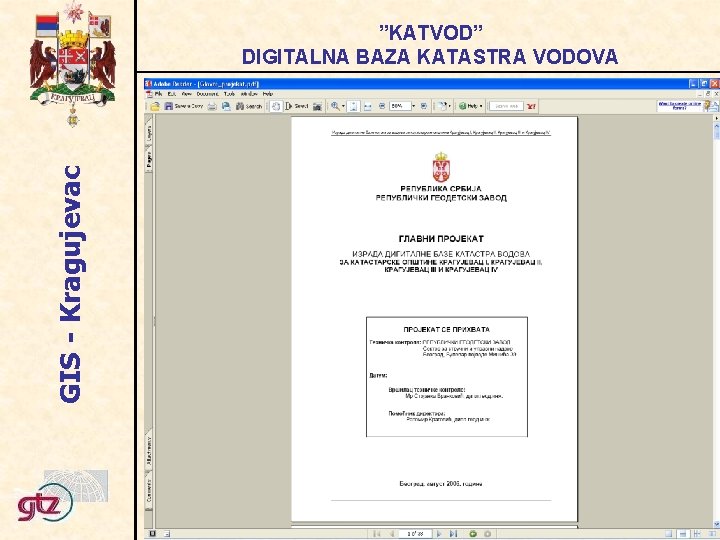Click the grey next view button
This screenshot has height=540, width=720.
pyautogui.click(x=487, y=534)
